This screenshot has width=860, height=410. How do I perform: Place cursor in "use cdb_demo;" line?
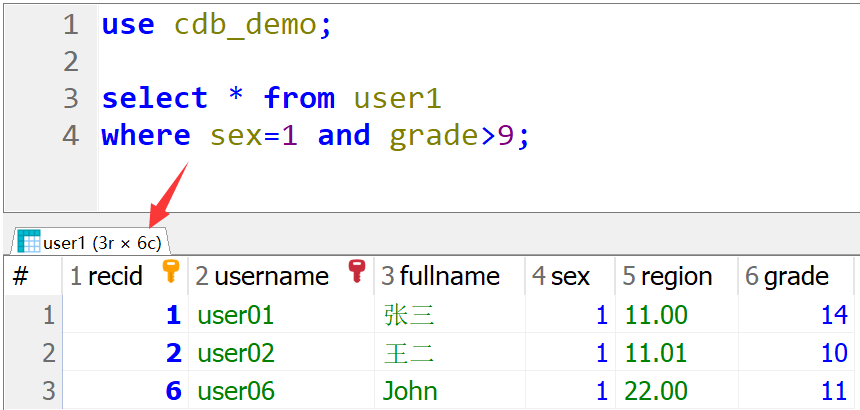(216, 25)
